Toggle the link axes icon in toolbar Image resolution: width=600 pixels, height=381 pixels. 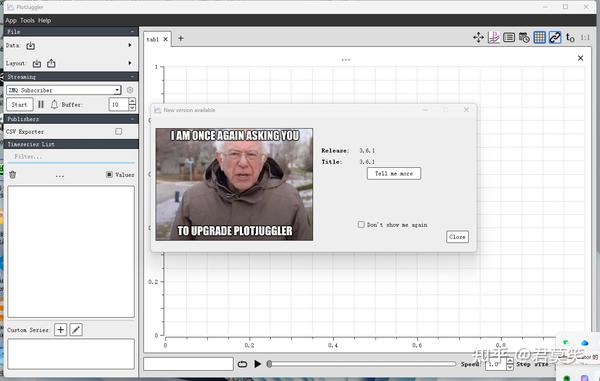(555, 37)
